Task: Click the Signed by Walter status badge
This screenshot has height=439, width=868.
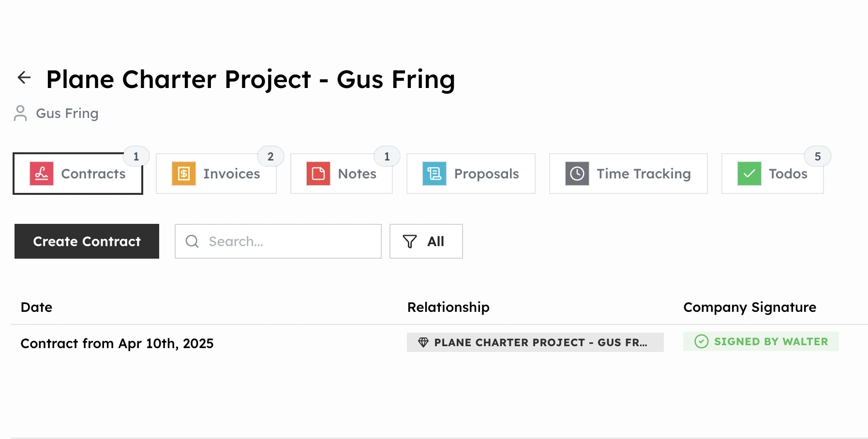Action: 761,341
